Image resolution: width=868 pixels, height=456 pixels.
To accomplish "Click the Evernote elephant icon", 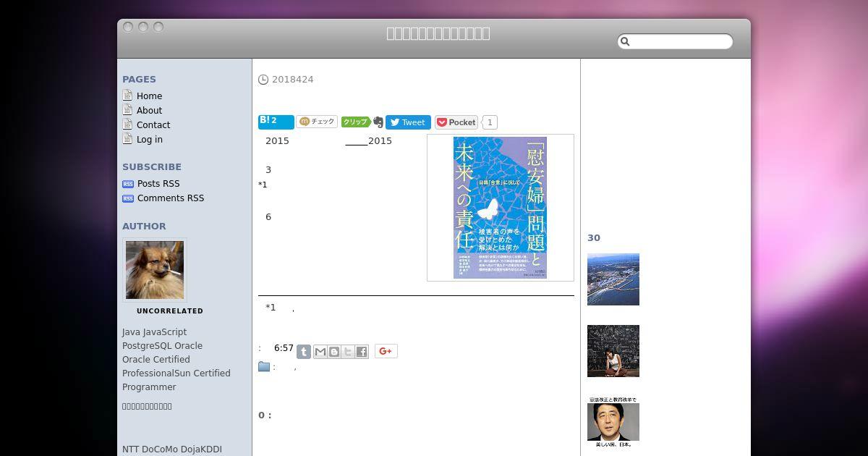I will [x=378, y=122].
